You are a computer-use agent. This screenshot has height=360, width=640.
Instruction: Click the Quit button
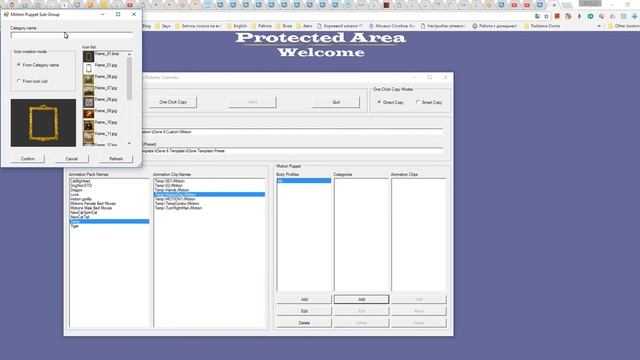tap(336, 102)
